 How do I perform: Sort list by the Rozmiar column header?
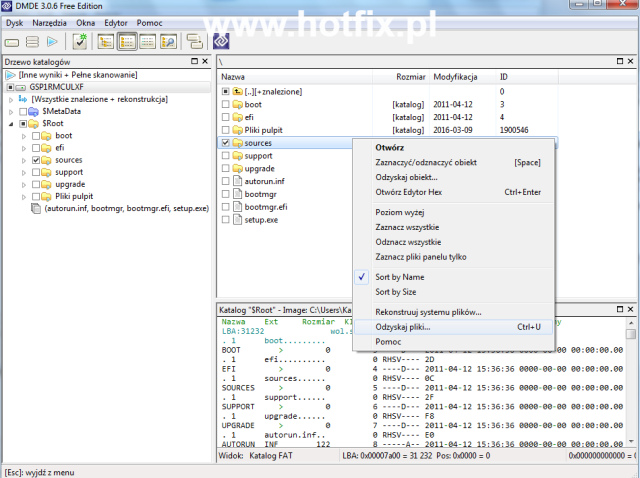pos(410,77)
